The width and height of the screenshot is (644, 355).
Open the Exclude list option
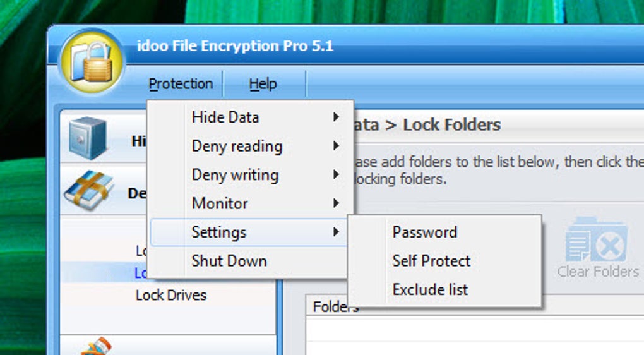click(x=430, y=290)
